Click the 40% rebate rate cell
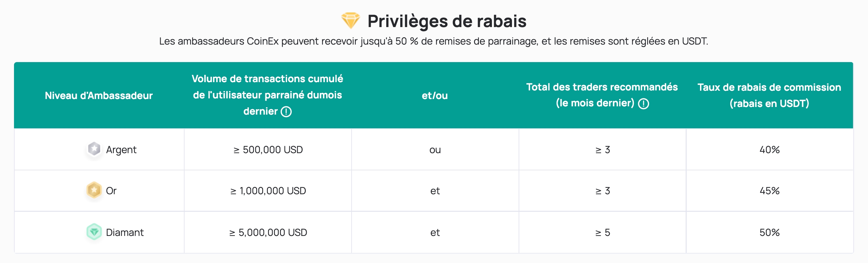 pyautogui.click(x=770, y=150)
